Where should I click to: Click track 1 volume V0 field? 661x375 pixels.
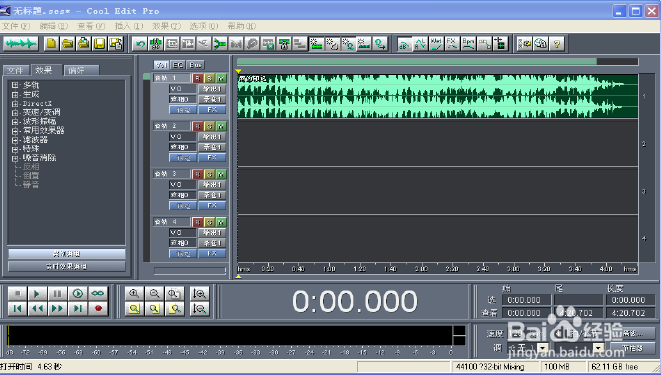183,89
